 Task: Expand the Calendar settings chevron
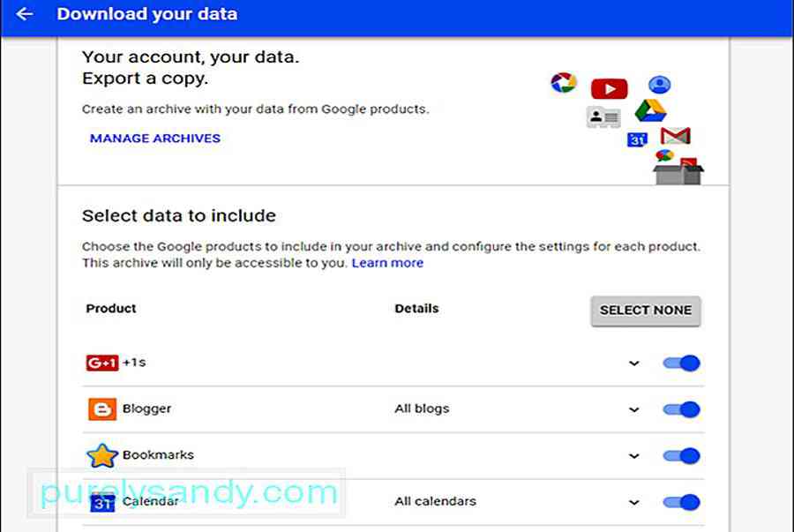coord(633,503)
